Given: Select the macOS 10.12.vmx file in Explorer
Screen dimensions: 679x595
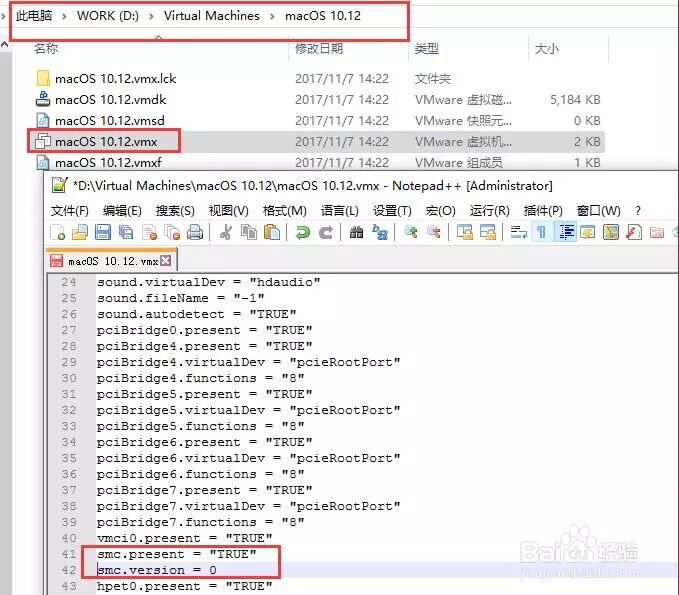Looking at the screenshot, I should [106, 142].
